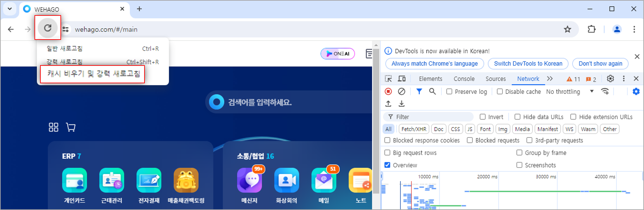Image resolution: width=644 pixels, height=210 pixels.
Task: Bookmark this page with star icon
Action: coord(567,29)
